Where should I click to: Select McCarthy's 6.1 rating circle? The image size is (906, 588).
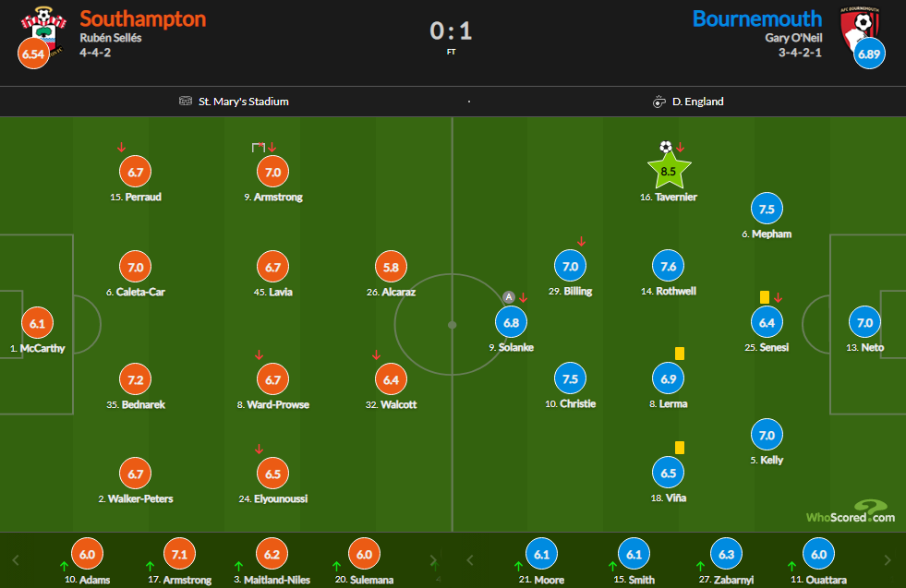[37, 324]
